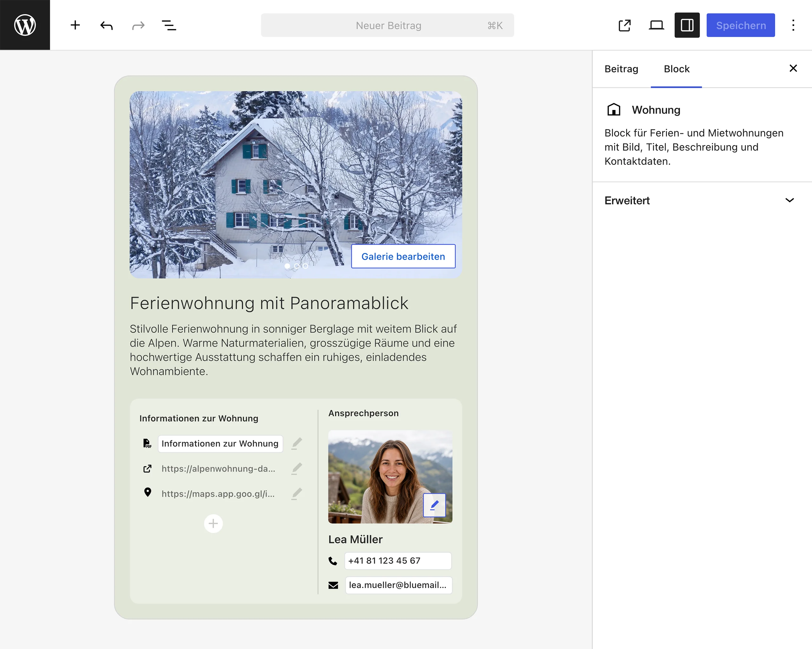Screen dimensions: 812x649
Task: Click the Wohnung block house icon
Action: coord(613,110)
